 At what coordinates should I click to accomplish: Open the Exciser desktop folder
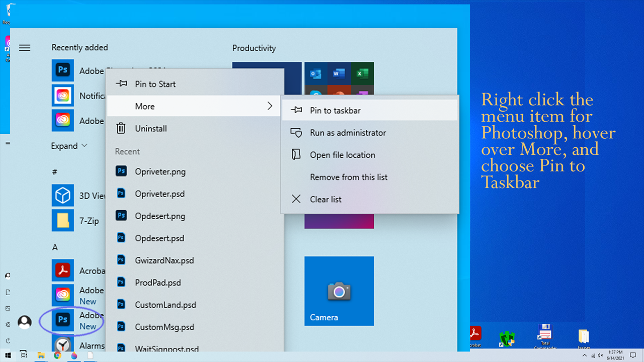coord(584,338)
